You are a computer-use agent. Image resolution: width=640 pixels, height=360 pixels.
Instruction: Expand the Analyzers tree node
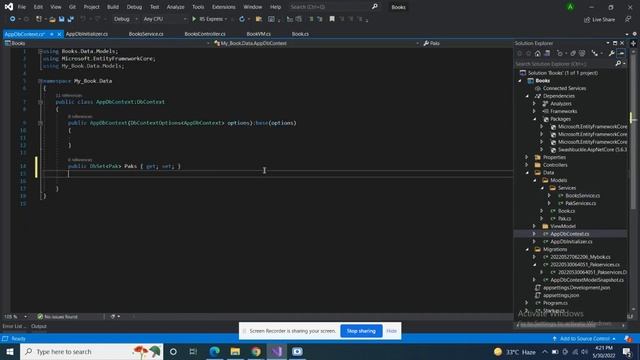[x=535, y=104]
